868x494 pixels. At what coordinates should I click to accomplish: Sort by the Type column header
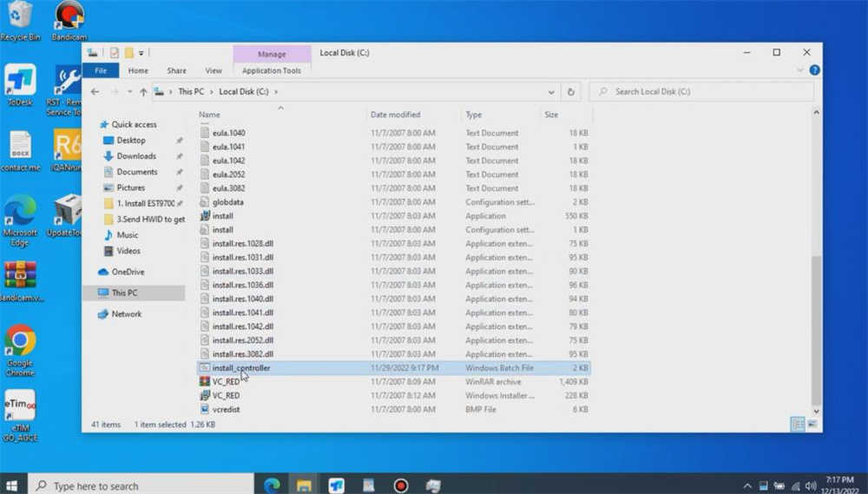coord(473,115)
